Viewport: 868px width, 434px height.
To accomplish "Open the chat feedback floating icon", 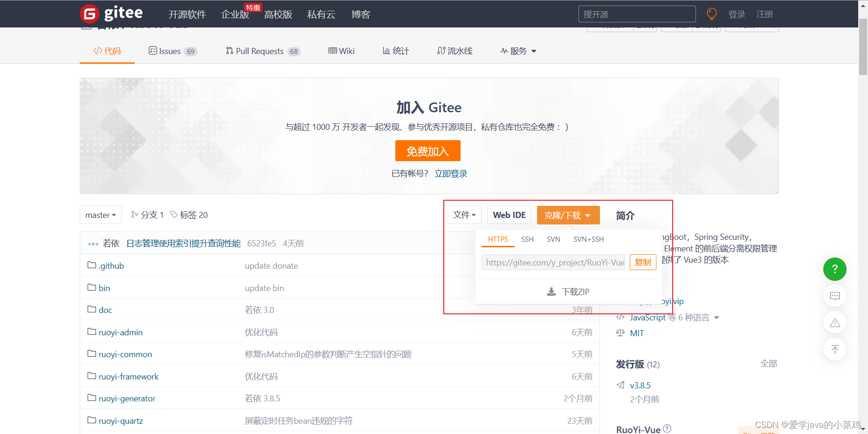I will (834, 296).
